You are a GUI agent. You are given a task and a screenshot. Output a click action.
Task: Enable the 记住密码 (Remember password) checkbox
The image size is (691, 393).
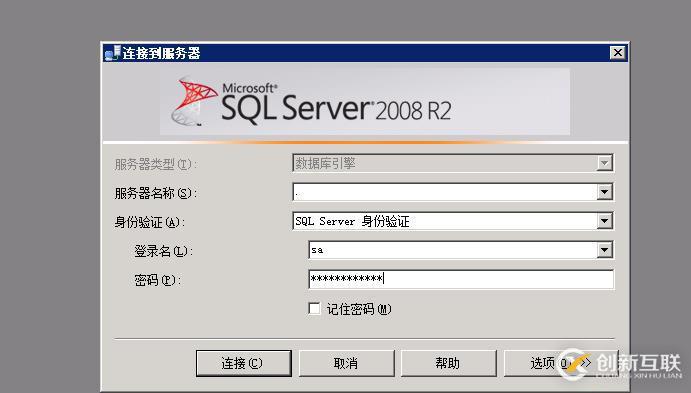(x=314, y=308)
